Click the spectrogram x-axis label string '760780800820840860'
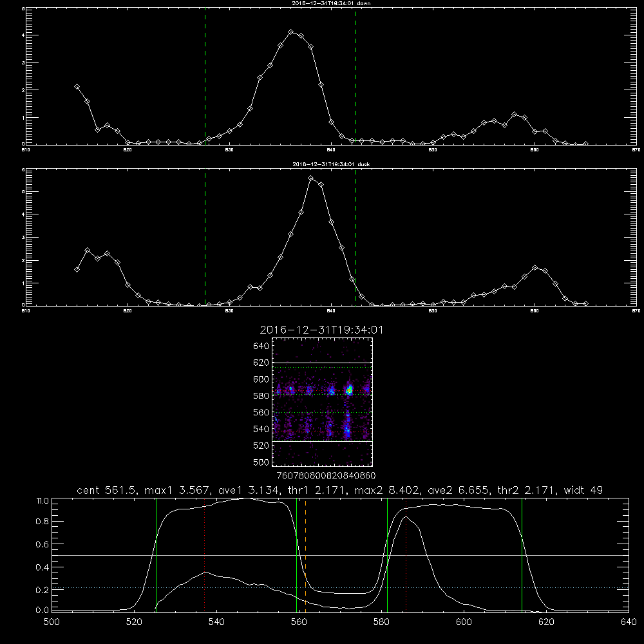The height and width of the screenshot is (644, 644). (x=326, y=476)
